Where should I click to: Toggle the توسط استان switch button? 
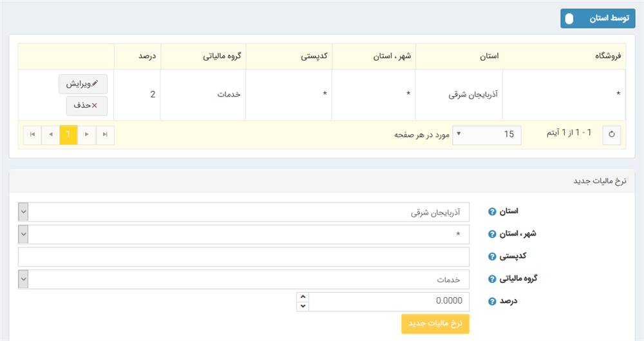click(x=598, y=19)
